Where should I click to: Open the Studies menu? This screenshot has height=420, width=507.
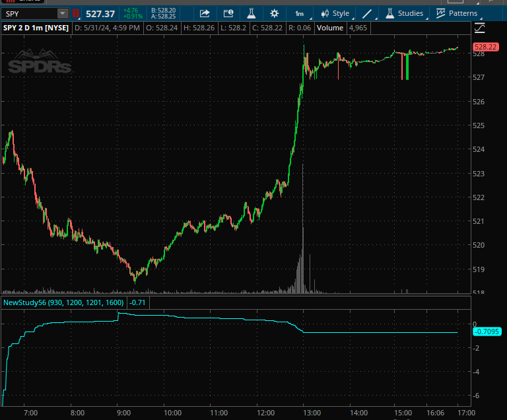(404, 13)
